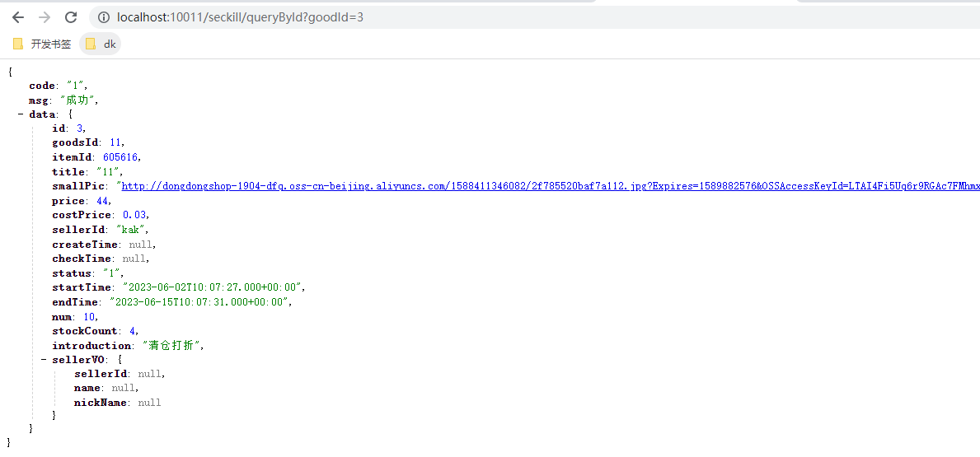980x457 pixels.
Task: Select the introduction value "清仓打折"
Action: (x=172, y=346)
